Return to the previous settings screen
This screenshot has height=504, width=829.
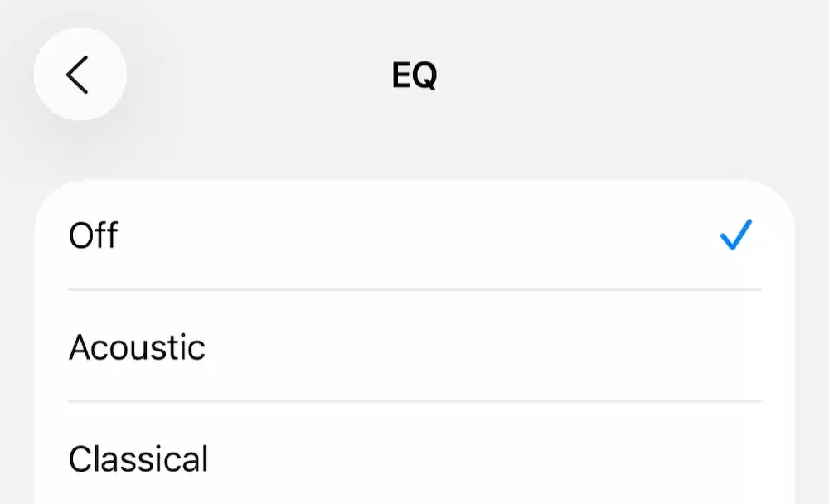tap(79, 75)
